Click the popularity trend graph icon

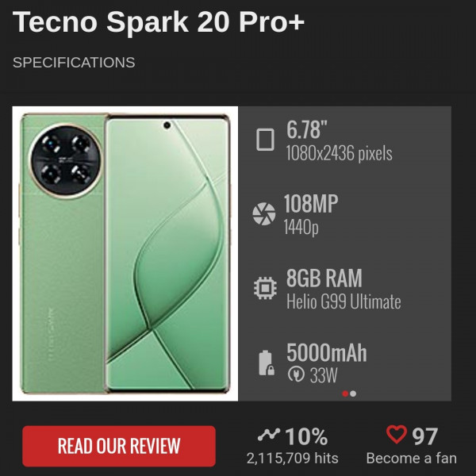(270, 435)
